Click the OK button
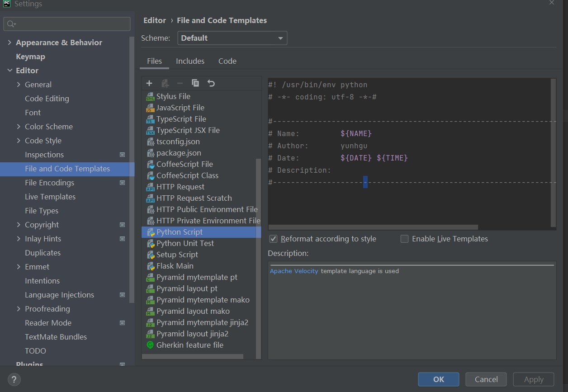Image resolution: width=568 pixels, height=392 pixels. pyautogui.click(x=439, y=379)
